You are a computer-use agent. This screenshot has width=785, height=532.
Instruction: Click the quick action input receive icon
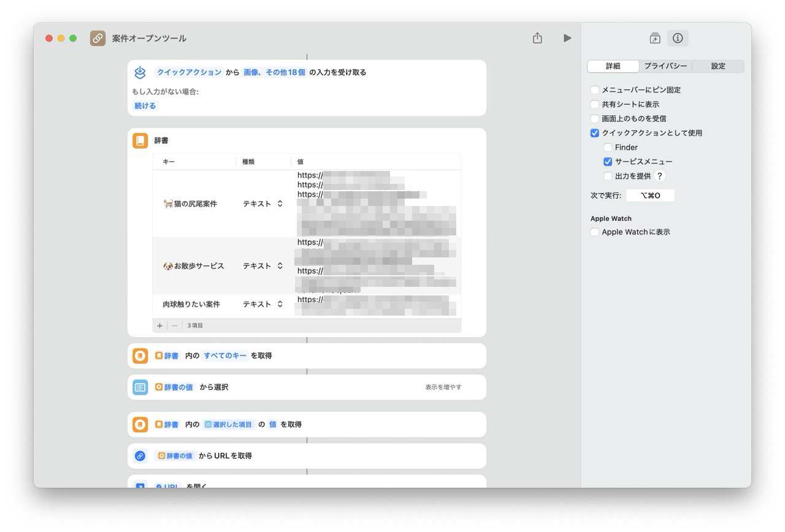tap(140, 72)
